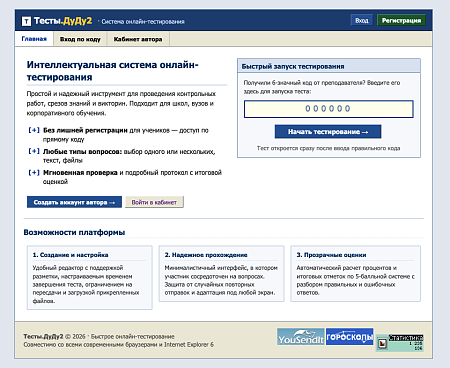Viewport: 450px width, 368px height.
Task: Open the Вход login button
Action: (362, 20)
